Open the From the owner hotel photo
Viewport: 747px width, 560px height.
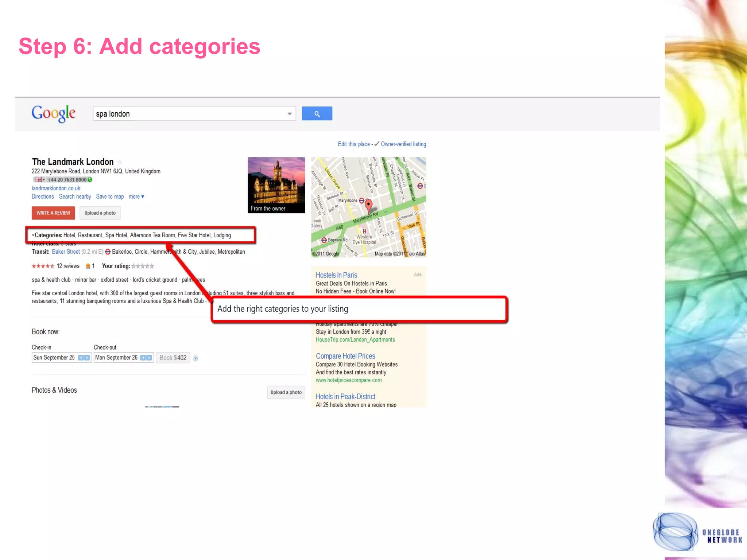coord(276,185)
